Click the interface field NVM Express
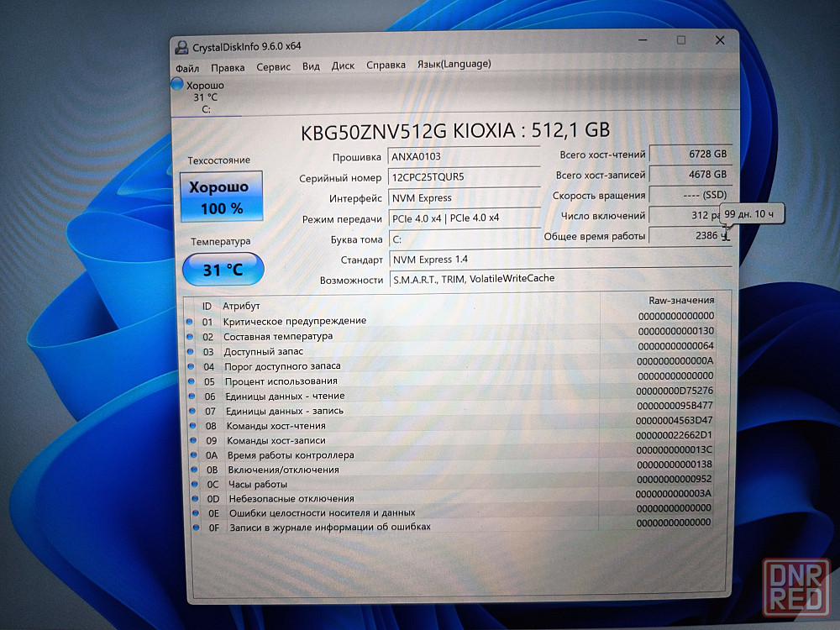Screen dimensions: 840x630 [464, 197]
